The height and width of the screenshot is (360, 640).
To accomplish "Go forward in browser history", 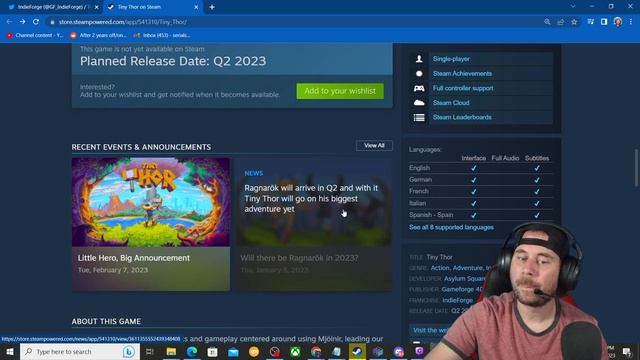I will [22, 22].
